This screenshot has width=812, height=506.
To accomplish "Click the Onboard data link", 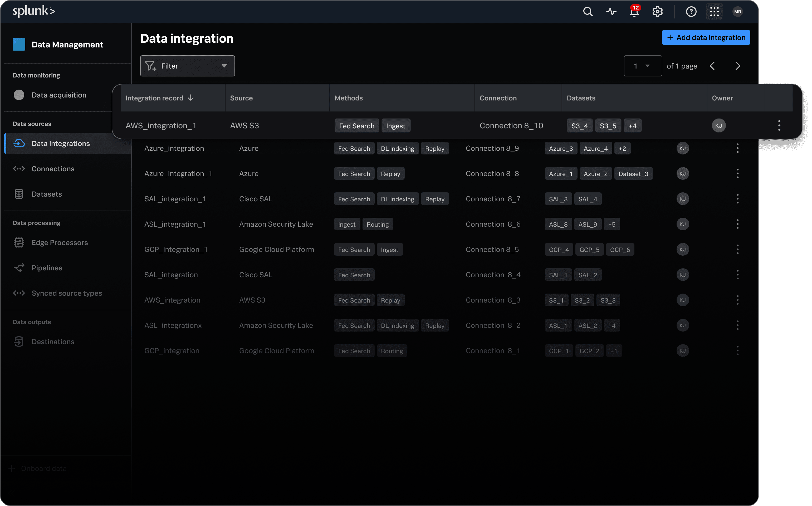I will coord(43,469).
